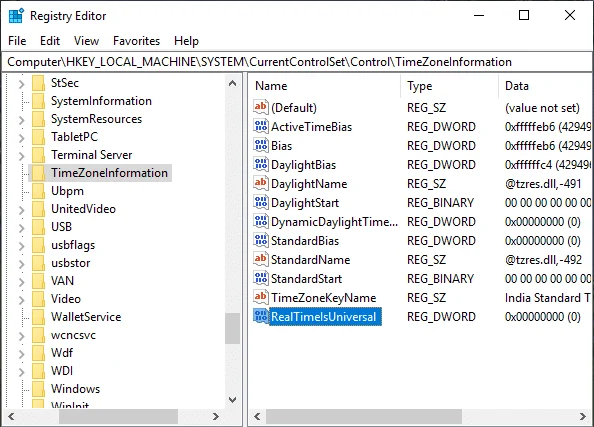This screenshot has width=594, height=427.
Task: Click the StandardBias DWORD value icon
Action: [x=261, y=240]
